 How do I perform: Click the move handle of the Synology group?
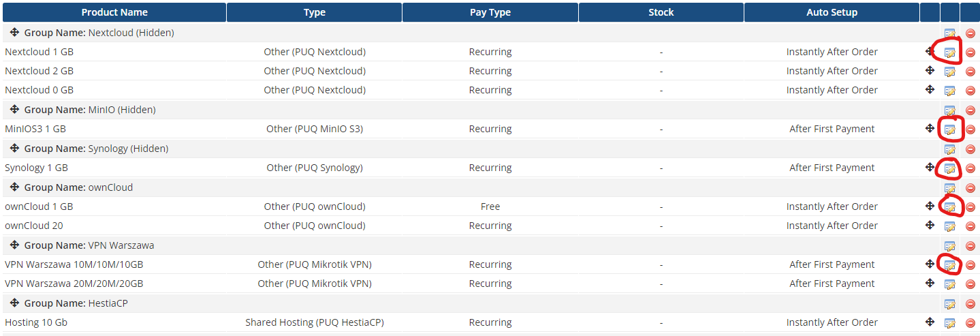click(14, 148)
